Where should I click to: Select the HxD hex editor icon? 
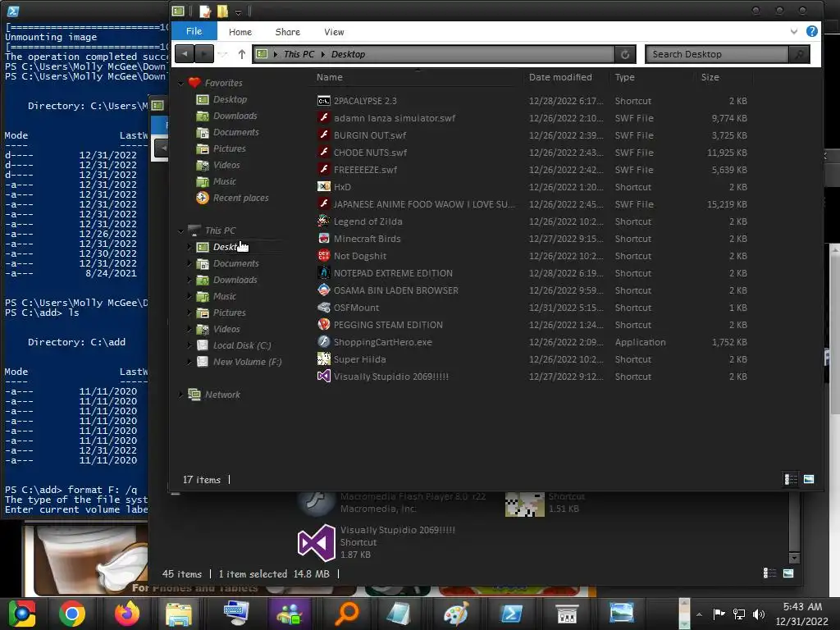(323, 186)
